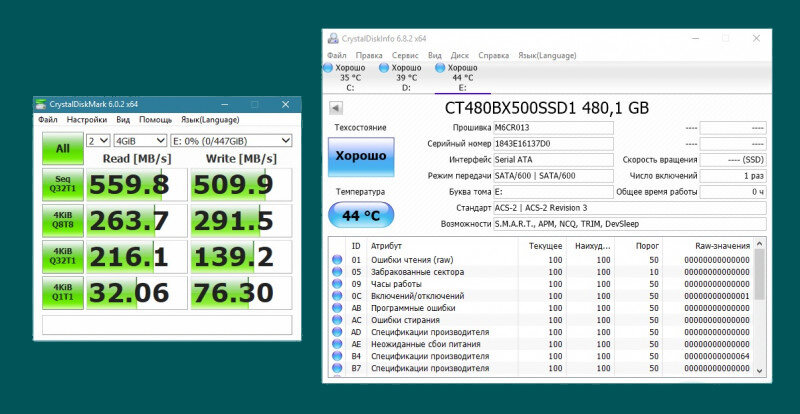Open Правка menu in CrystalDiskInfo
The width and height of the screenshot is (800, 414).
point(369,55)
